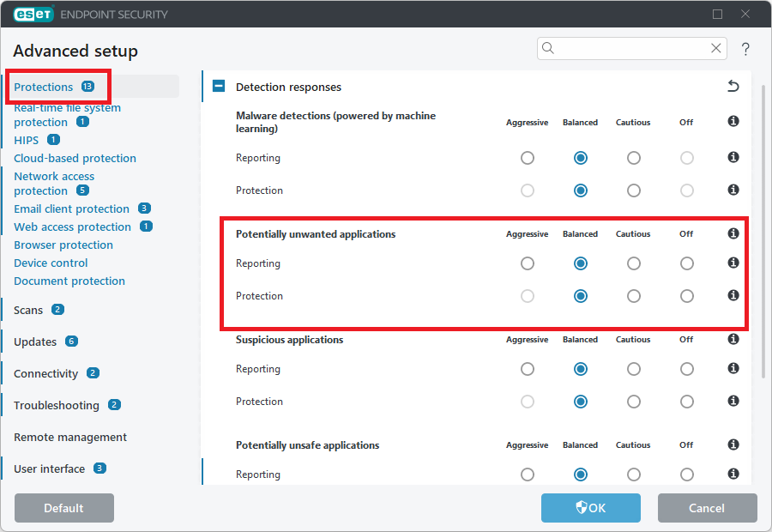Show info for Suspicious applications header

click(733, 339)
